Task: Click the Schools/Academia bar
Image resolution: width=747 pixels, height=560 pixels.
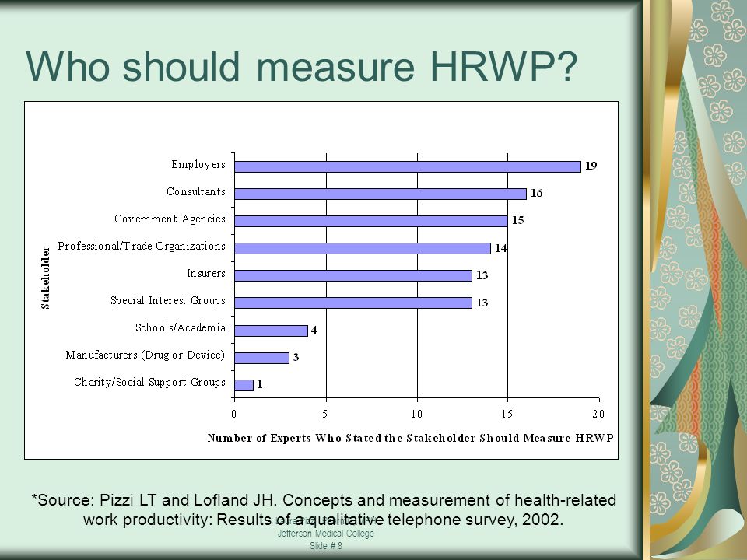Action: pos(271,331)
